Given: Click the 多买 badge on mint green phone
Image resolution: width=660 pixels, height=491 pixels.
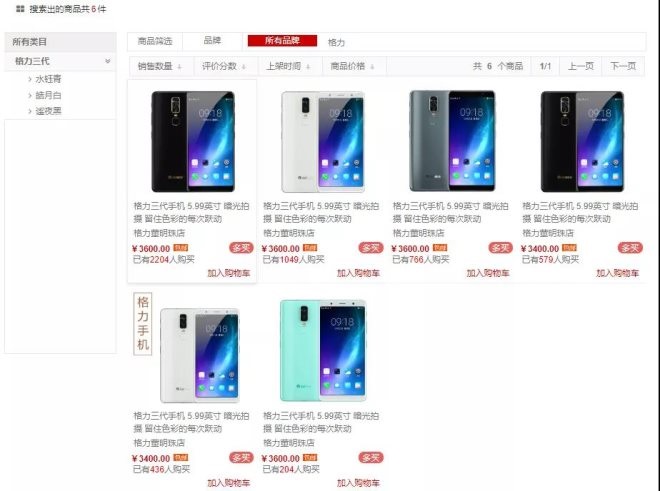Looking at the screenshot, I should (371, 457).
